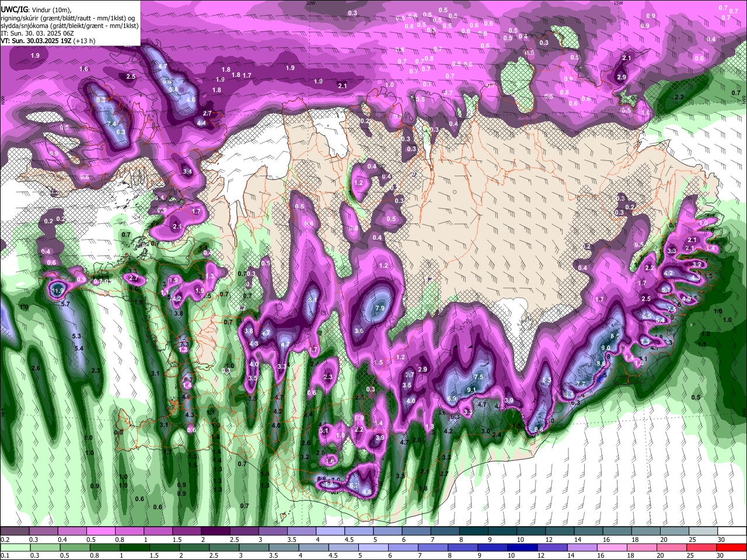Click the 'slydda/snjókoma' legend description line
The width and height of the screenshot is (747, 560).
click(x=70, y=26)
